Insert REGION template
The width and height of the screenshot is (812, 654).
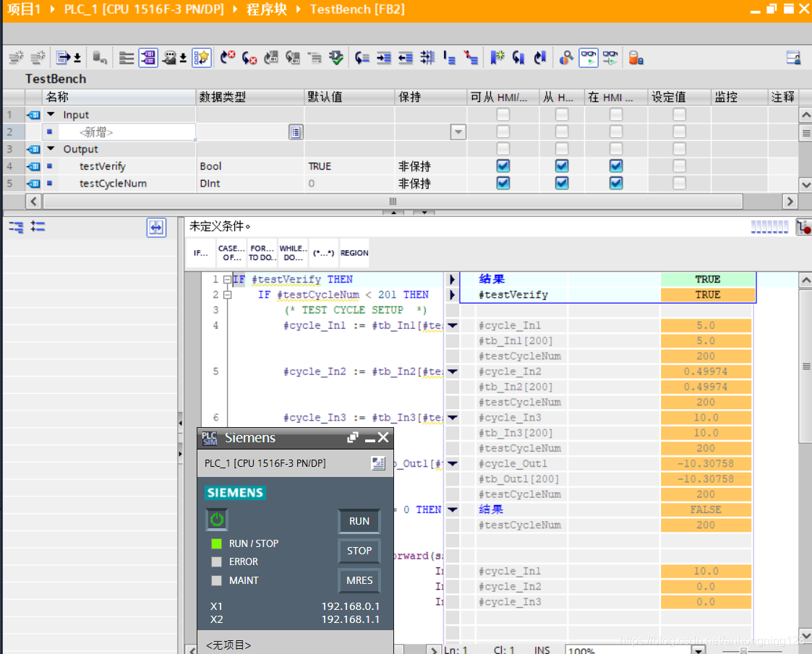pos(354,253)
